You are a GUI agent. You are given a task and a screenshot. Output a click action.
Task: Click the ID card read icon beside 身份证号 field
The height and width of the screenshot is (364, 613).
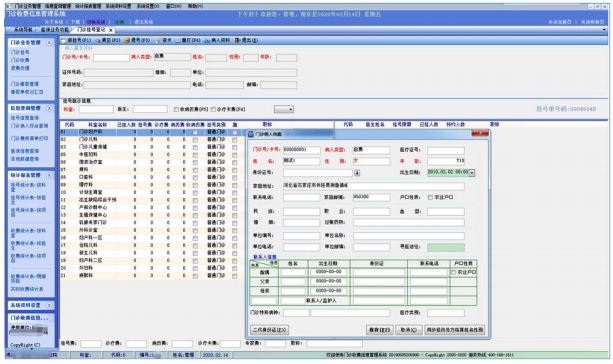(x=357, y=172)
